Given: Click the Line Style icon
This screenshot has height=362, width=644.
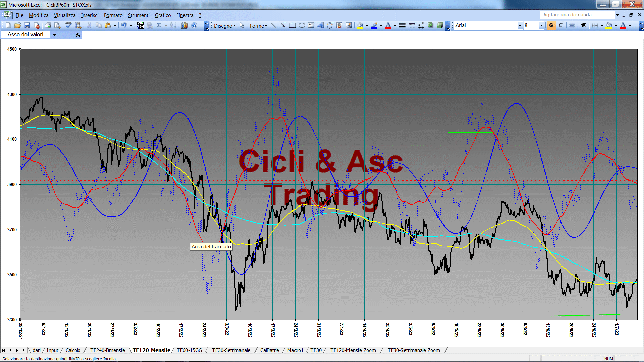Looking at the screenshot, I should point(402,25).
